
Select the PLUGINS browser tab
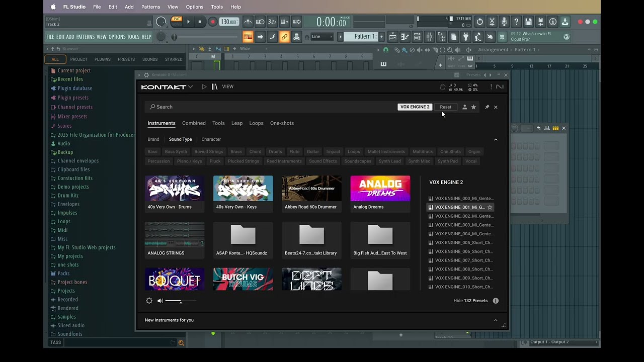102,59
